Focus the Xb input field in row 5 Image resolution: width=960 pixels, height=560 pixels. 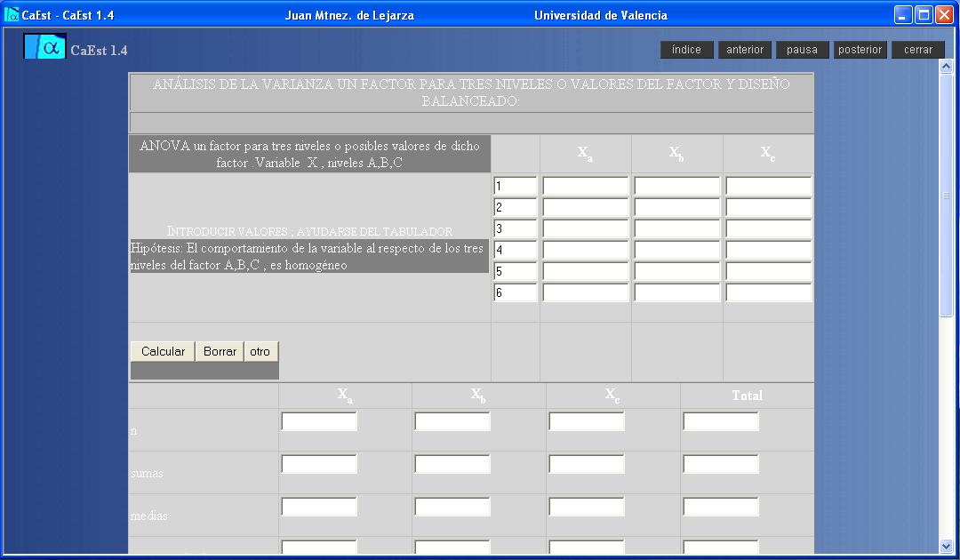coord(677,271)
